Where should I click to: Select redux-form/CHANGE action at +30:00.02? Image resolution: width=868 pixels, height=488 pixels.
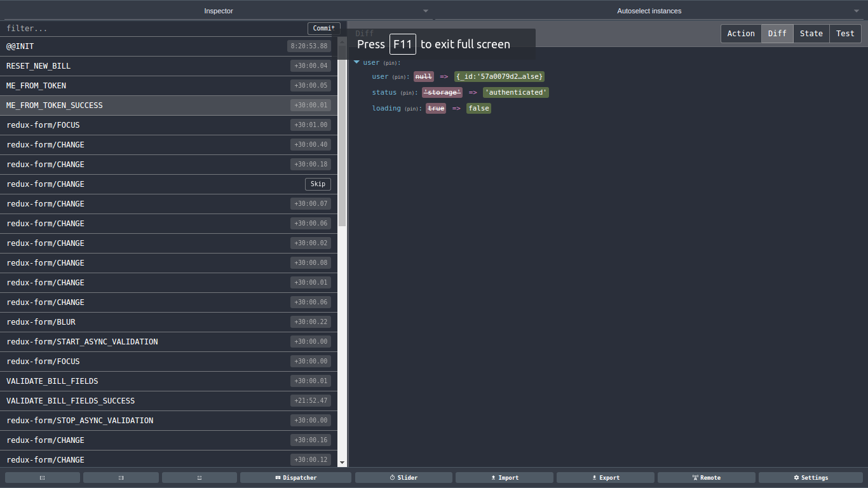click(x=168, y=243)
